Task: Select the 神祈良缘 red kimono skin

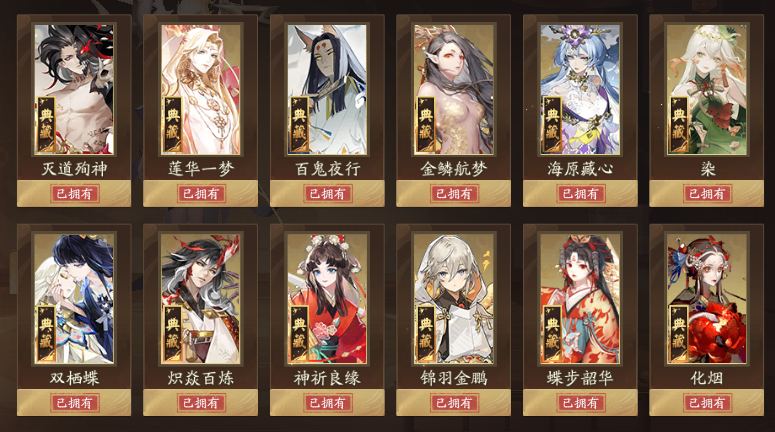Action: [327, 299]
